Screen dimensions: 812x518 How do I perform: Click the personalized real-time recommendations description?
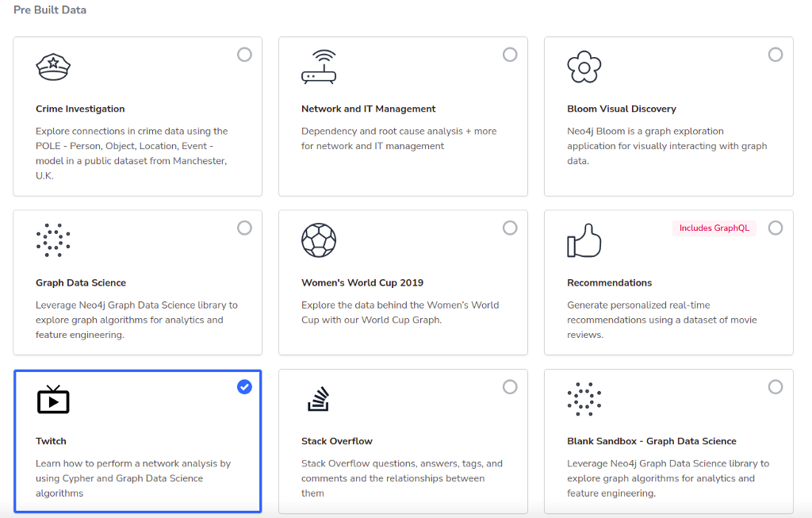tap(662, 320)
